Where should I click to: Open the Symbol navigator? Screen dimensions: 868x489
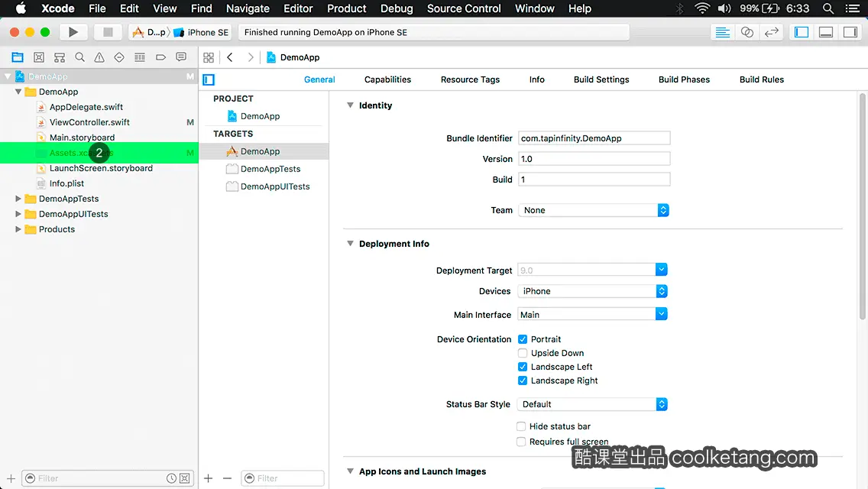tap(60, 57)
